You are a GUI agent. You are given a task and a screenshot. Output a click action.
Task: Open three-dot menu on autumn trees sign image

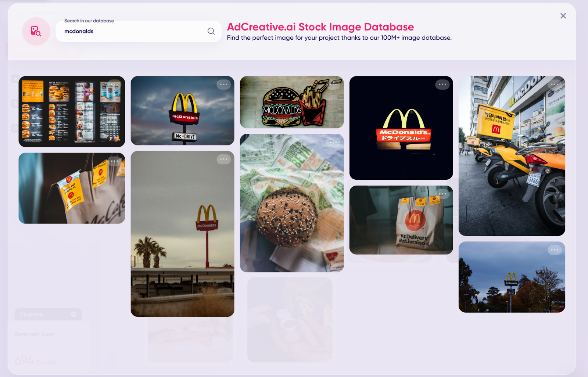(554, 250)
